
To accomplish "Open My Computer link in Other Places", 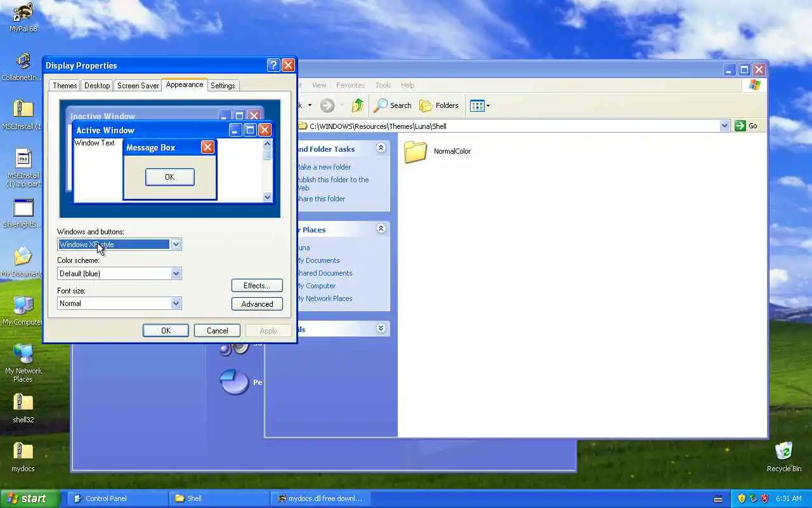I will pyautogui.click(x=316, y=286).
